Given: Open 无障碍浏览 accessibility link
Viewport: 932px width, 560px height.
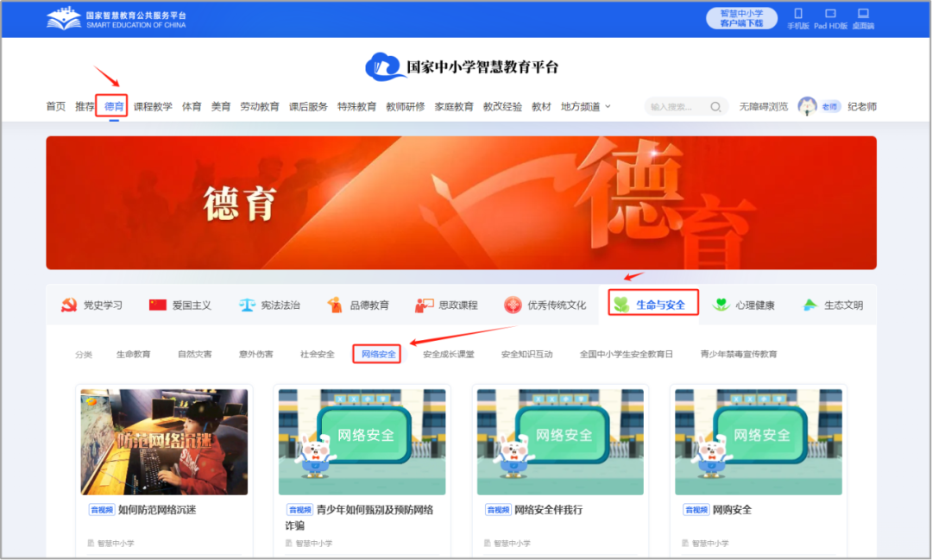Looking at the screenshot, I should click(x=764, y=106).
